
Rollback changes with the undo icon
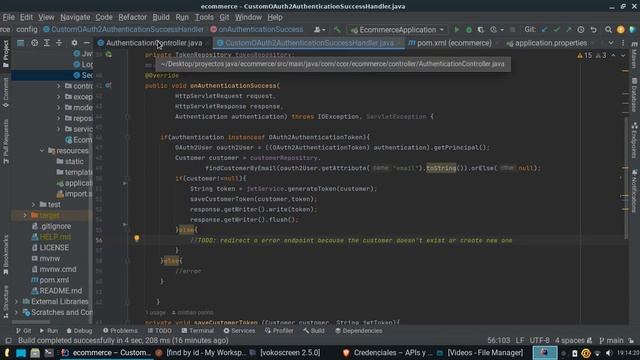tap(593, 30)
